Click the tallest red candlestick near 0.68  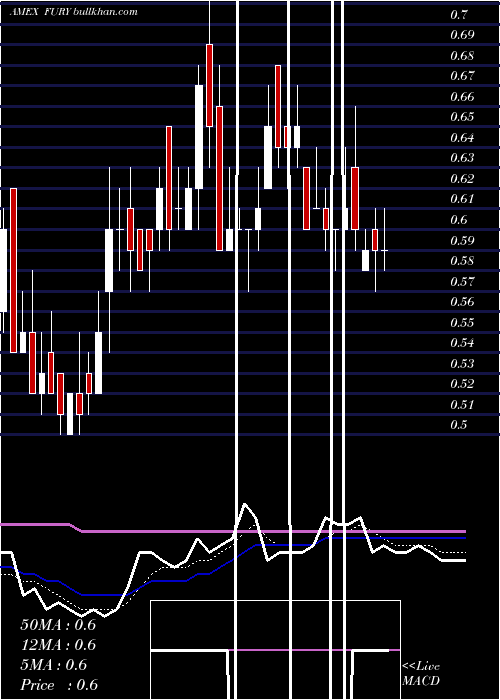point(209,86)
